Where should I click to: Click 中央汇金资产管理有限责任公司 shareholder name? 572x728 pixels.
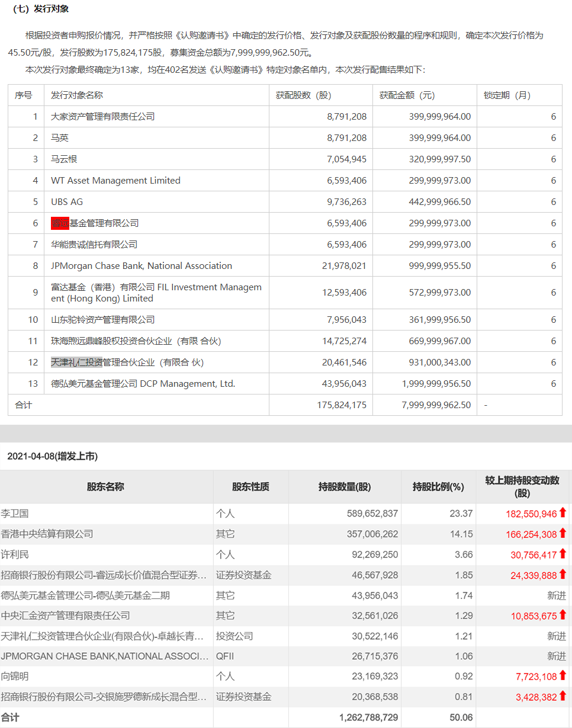point(65,615)
